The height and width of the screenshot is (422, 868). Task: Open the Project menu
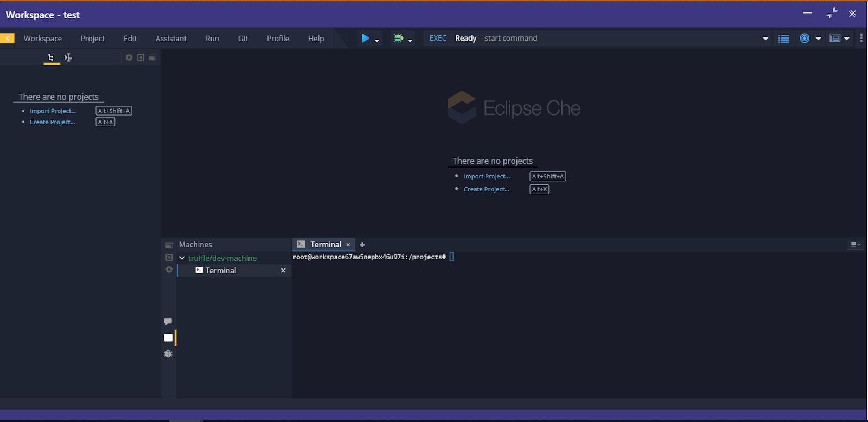[x=93, y=39]
